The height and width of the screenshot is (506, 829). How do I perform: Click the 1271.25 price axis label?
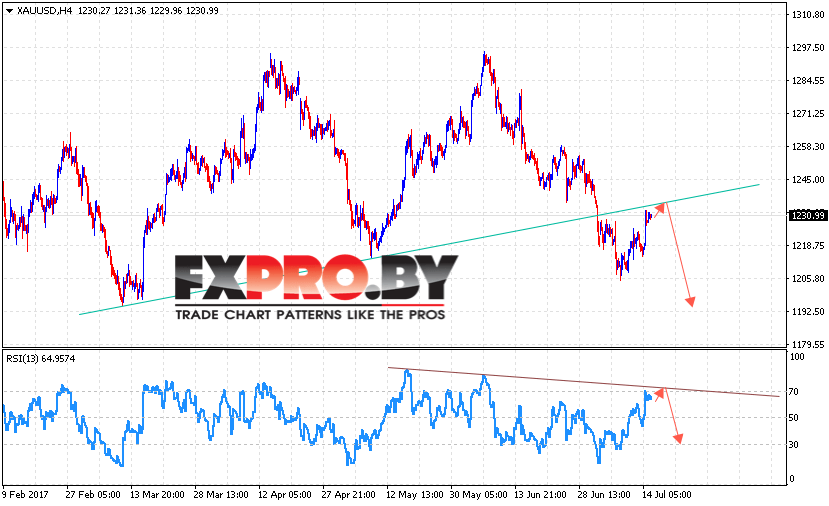coord(808,114)
